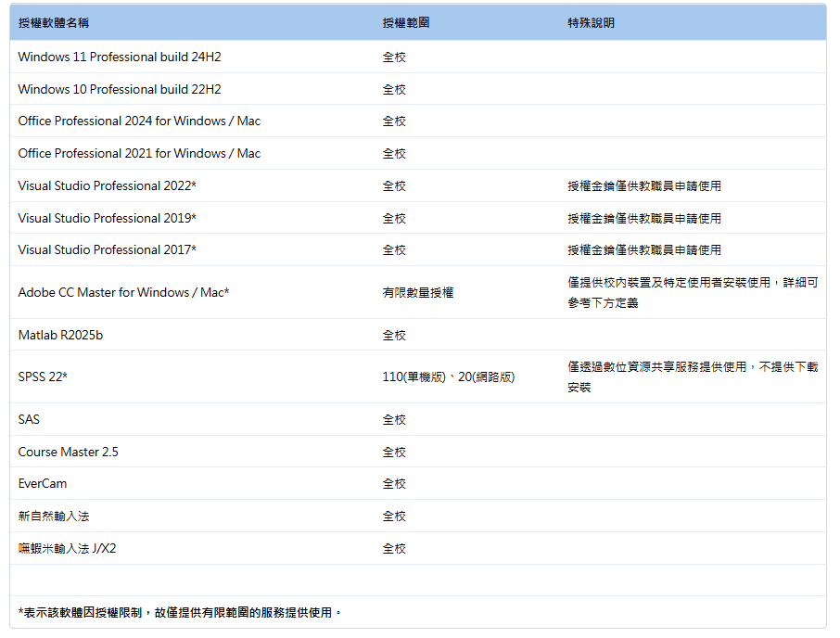Select Windows 11 Professional build 24H2 cell

120,57
